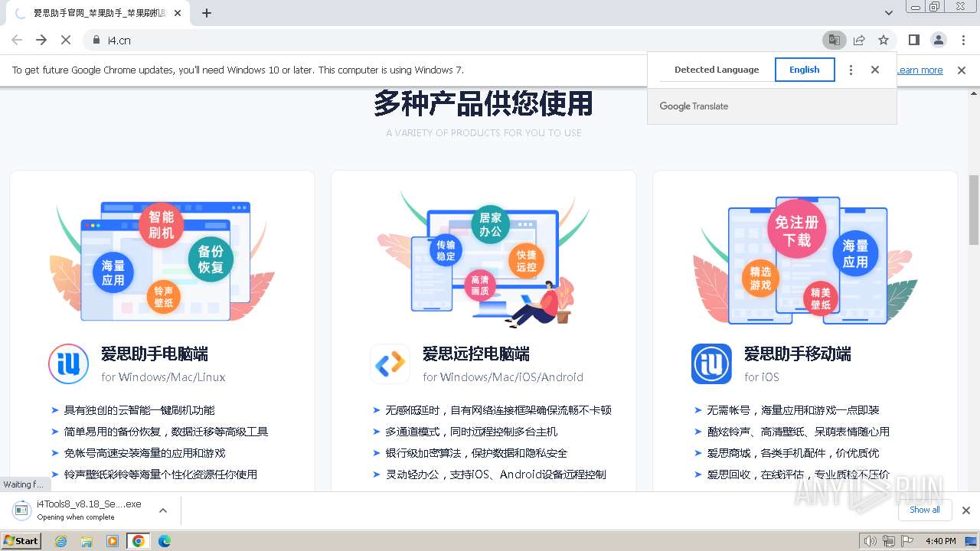Open the media player taskbar icon
The image size is (980, 551).
(113, 541)
